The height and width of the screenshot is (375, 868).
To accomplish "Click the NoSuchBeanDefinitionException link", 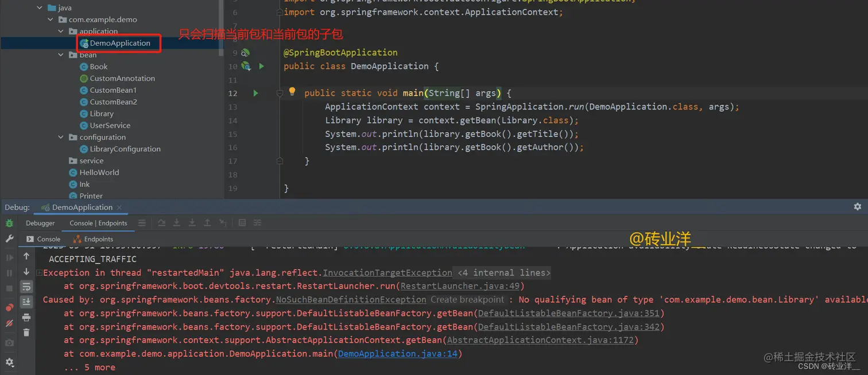I will coord(351,299).
